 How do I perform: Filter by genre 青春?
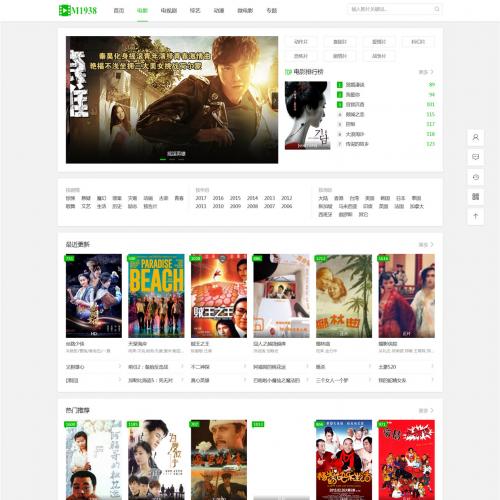click(x=179, y=198)
